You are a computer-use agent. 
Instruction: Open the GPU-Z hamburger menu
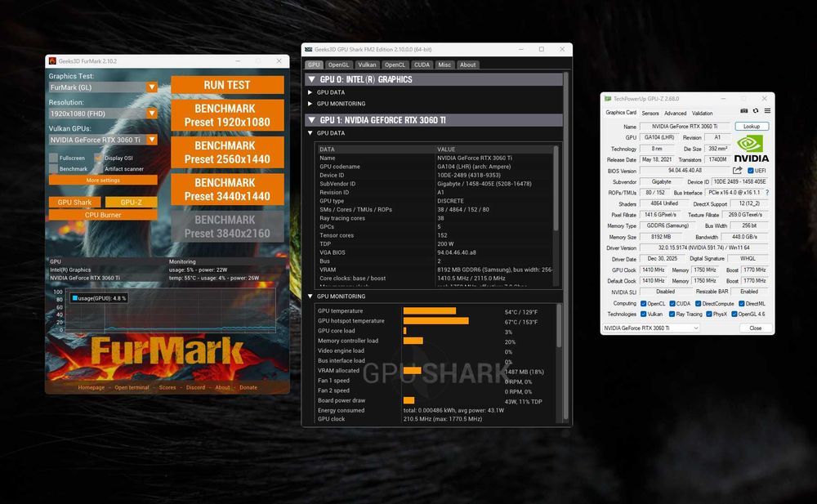click(767, 111)
